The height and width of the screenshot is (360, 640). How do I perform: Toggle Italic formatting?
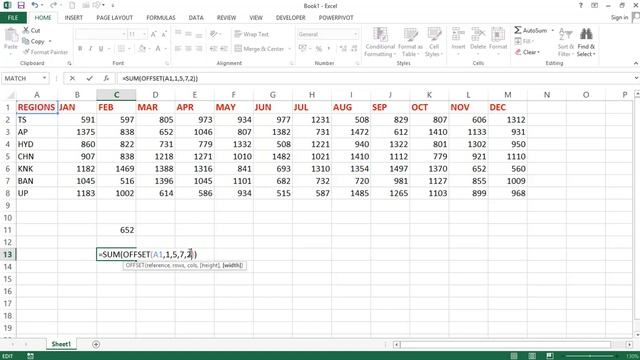[x=90, y=49]
